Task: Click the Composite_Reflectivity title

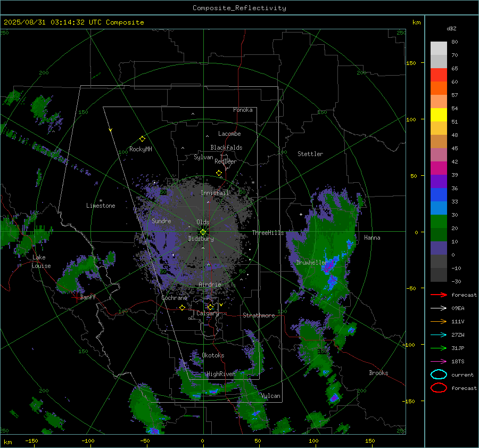Action: [240, 8]
